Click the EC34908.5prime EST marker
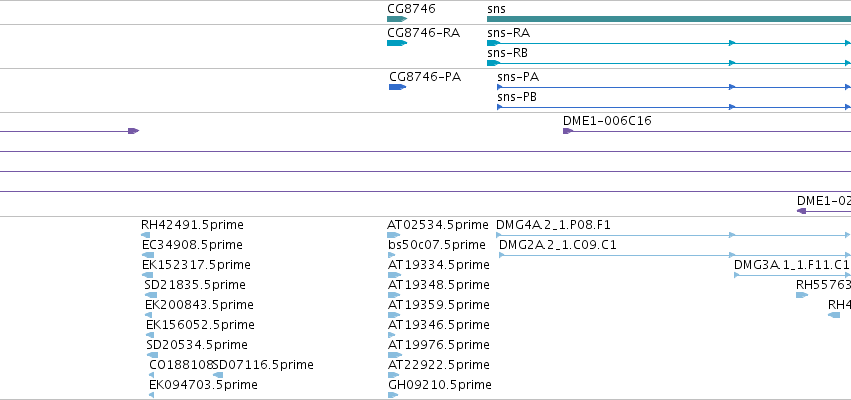851x400 pixels. [x=148, y=255]
